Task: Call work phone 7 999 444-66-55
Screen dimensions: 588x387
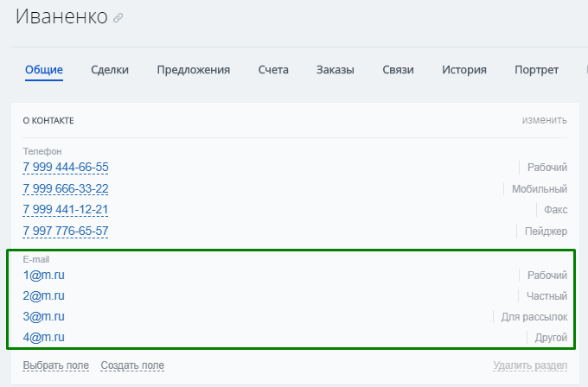Action: pyautogui.click(x=66, y=167)
